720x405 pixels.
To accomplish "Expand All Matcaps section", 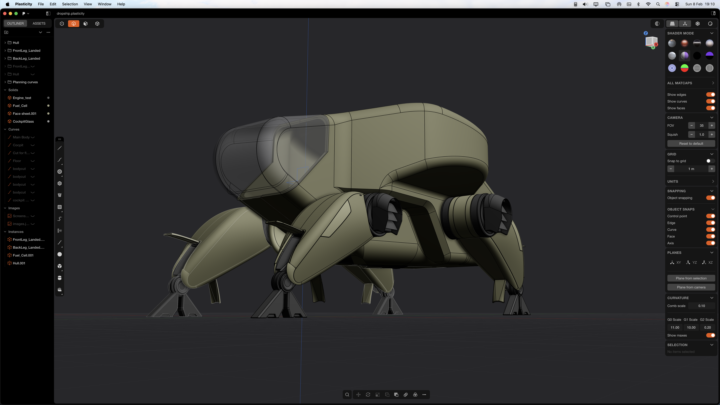I will click(x=713, y=83).
